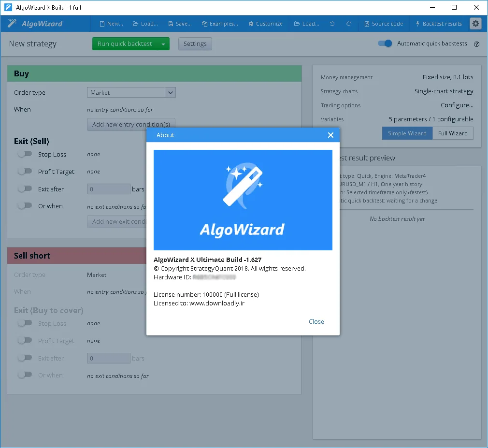Open Backtest results from toolbar
The width and height of the screenshot is (488, 448).
439,24
